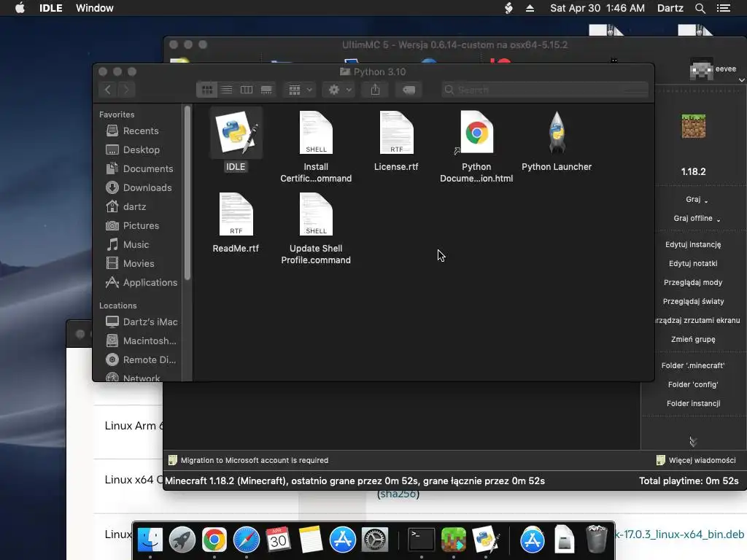The image size is (747, 560).
Task: Open Folder 'config' in UltimMC
Action: coord(693,385)
